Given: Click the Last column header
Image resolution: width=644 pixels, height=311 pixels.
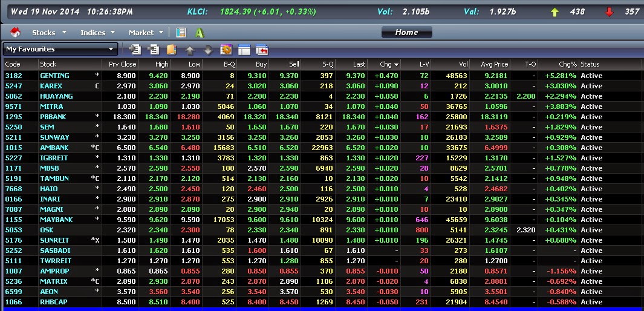Looking at the screenshot, I should (351, 64).
